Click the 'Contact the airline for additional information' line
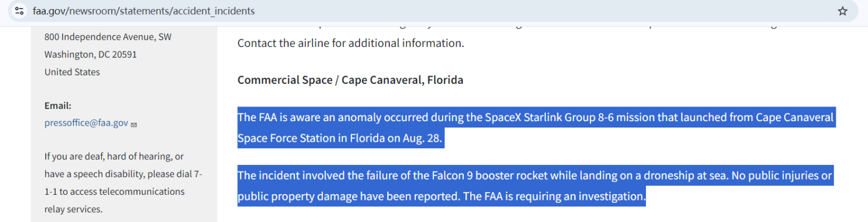 350,42
